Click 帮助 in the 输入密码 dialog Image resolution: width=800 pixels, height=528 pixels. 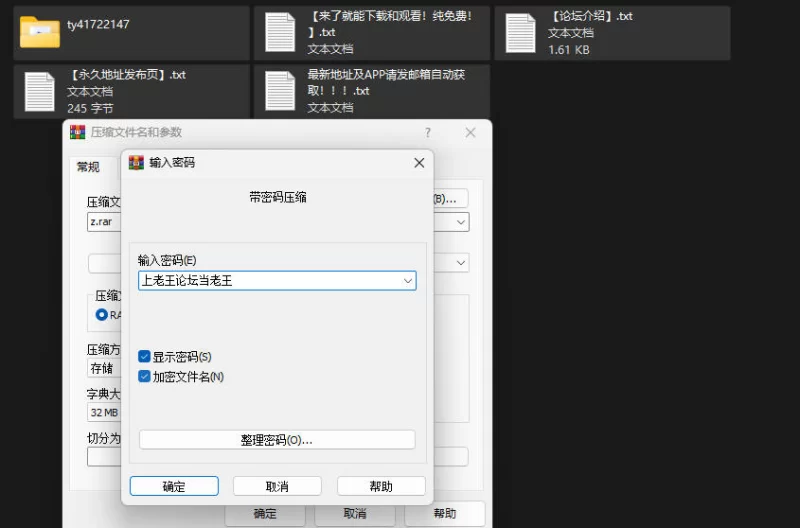(381, 486)
